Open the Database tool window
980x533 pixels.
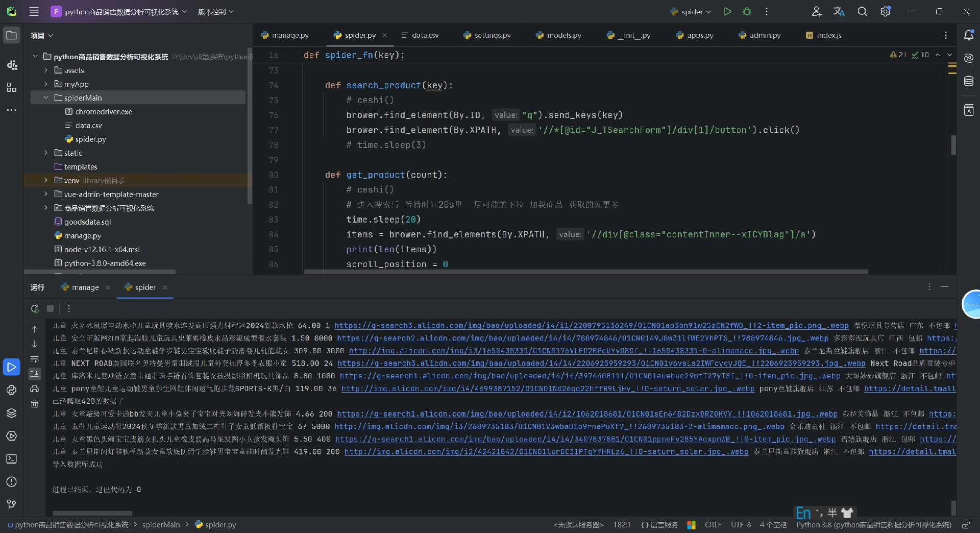coord(968,81)
